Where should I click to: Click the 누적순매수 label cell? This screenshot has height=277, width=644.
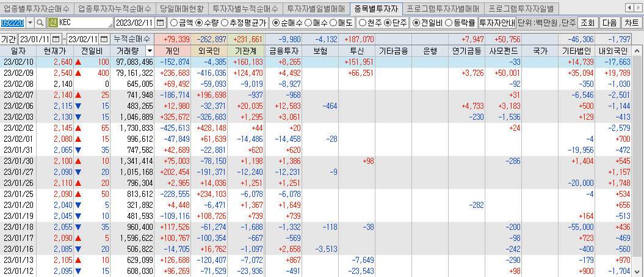[x=132, y=40]
